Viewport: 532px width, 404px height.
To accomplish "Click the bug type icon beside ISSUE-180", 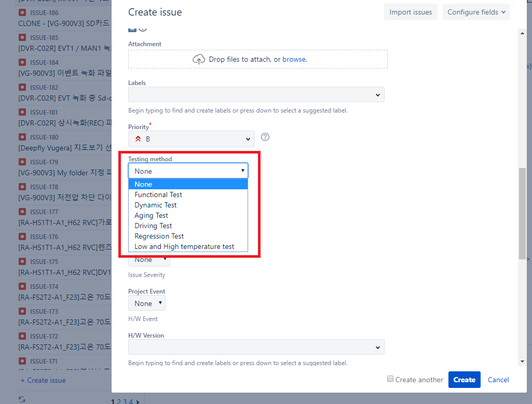I will (x=22, y=137).
